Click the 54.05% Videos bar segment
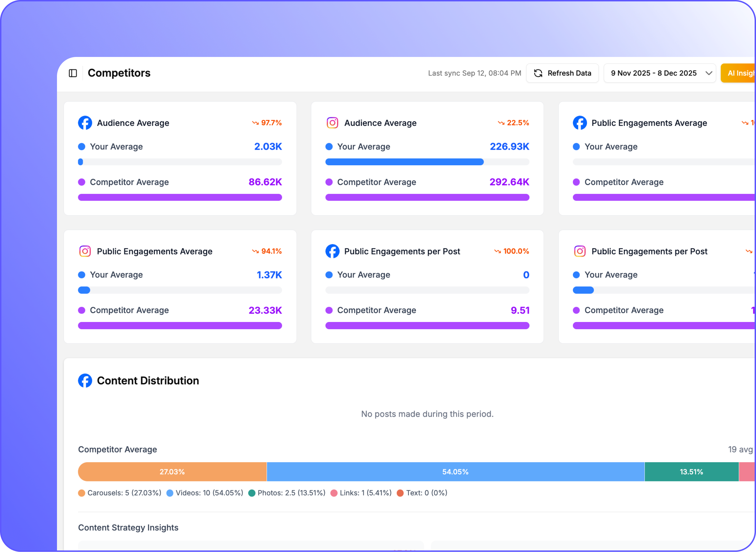The height and width of the screenshot is (552, 756). click(455, 472)
